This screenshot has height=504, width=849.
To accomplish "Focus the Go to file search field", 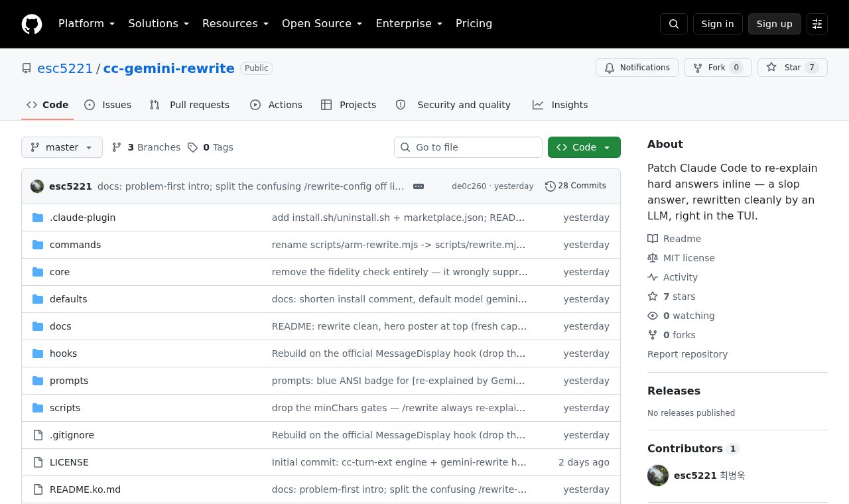I will 468,147.
